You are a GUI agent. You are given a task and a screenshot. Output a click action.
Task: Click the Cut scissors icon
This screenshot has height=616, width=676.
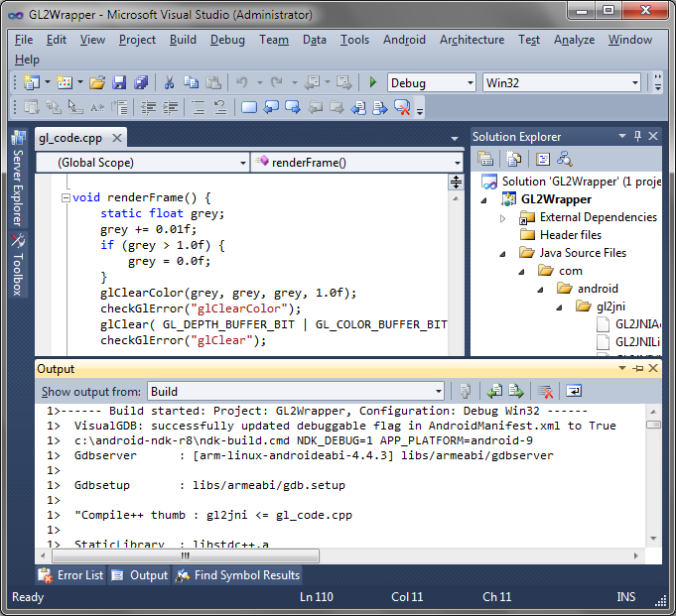tap(169, 82)
